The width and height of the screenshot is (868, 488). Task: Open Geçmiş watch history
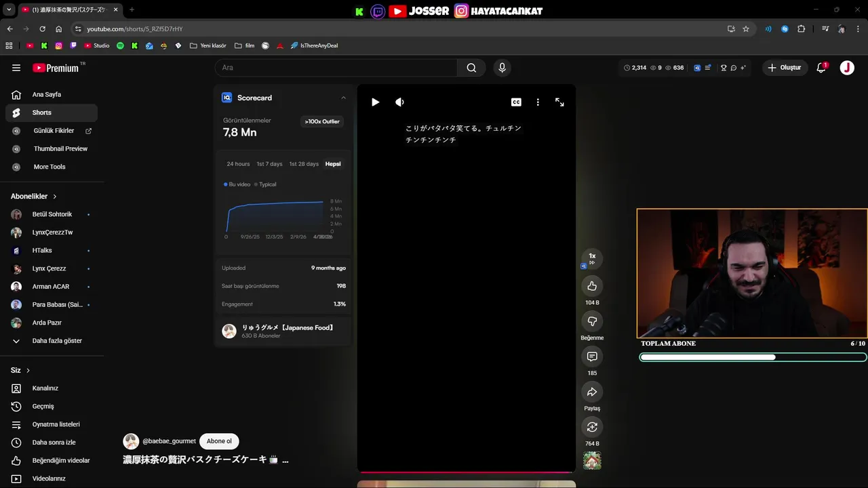click(x=52, y=407)
